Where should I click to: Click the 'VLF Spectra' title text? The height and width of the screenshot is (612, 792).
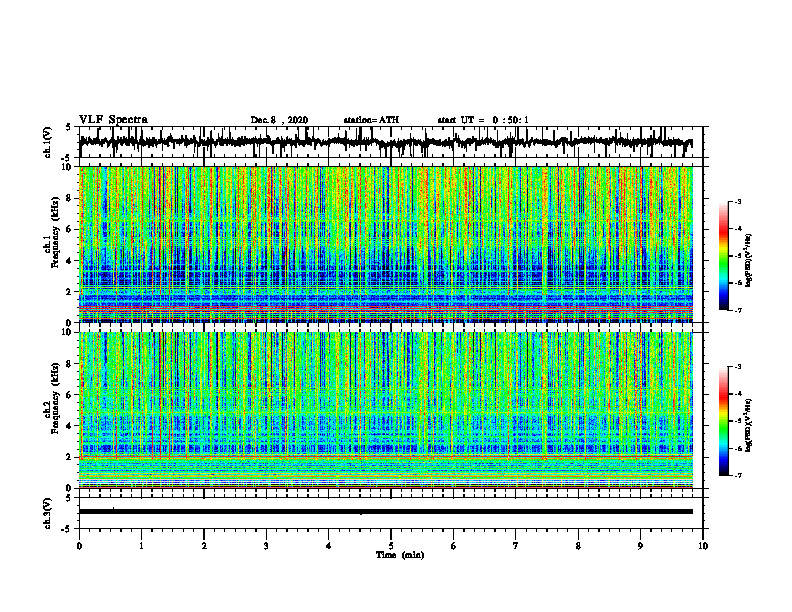click(x=113, y=120)
